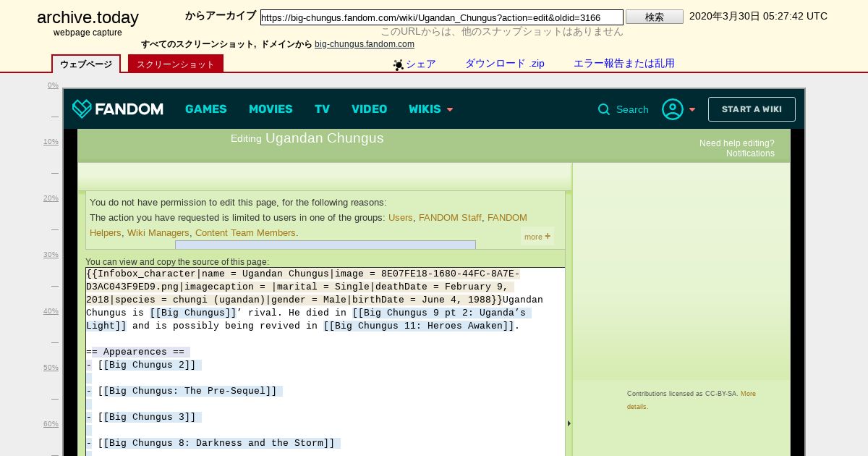868x456 pixels.
Task: Open the GAMES menu
Action: click(206, 109)
